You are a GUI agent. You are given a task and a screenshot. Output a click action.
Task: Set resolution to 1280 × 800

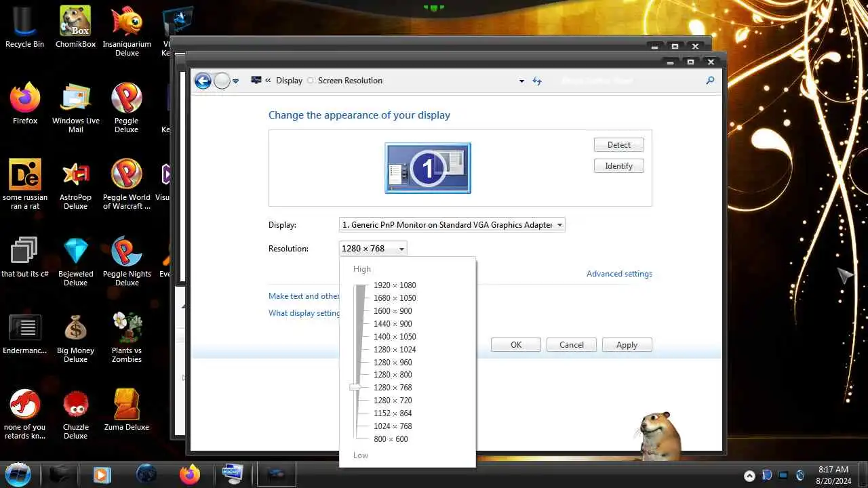[393, 375]
